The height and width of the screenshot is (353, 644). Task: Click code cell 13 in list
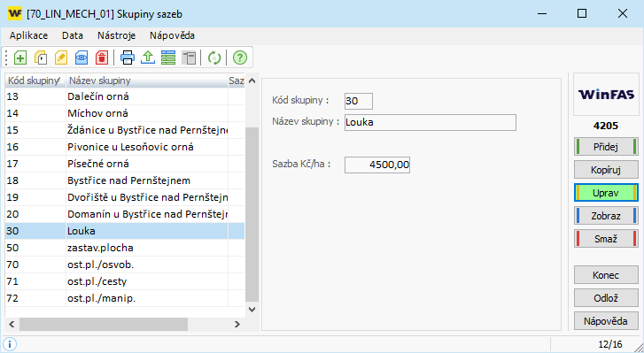[35, 96]
